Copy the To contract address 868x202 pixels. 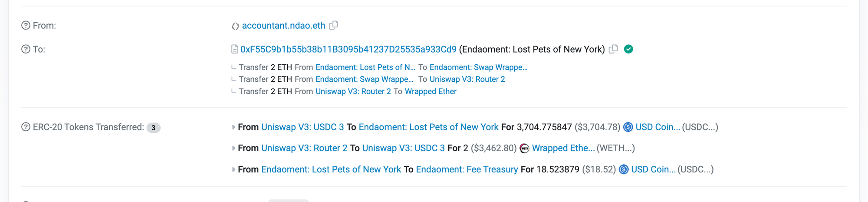tap(613, 49)
